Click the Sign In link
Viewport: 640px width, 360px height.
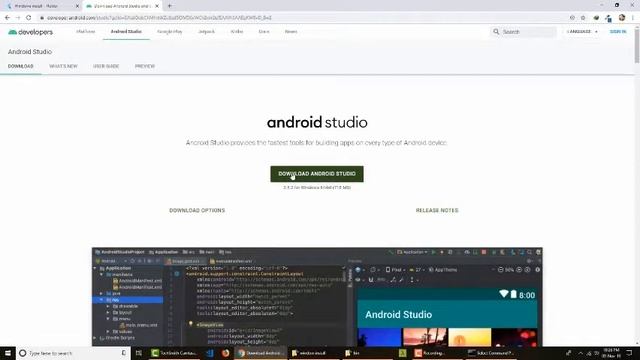(618, 31)
